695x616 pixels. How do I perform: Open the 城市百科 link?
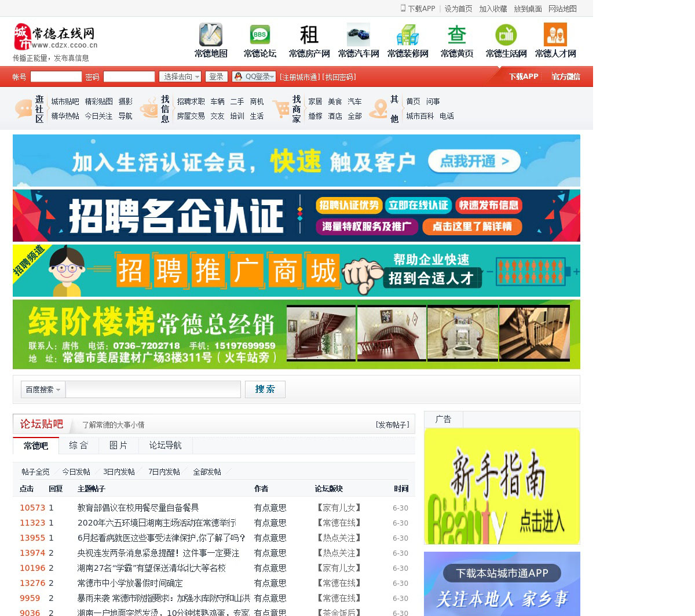[x=420, y=116]
